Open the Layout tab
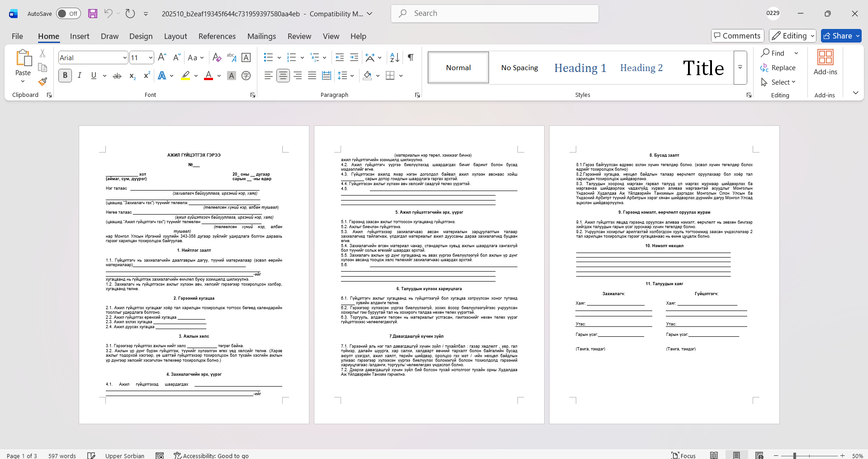Viewport: 868px width, 459px height. tap(175, 36)
